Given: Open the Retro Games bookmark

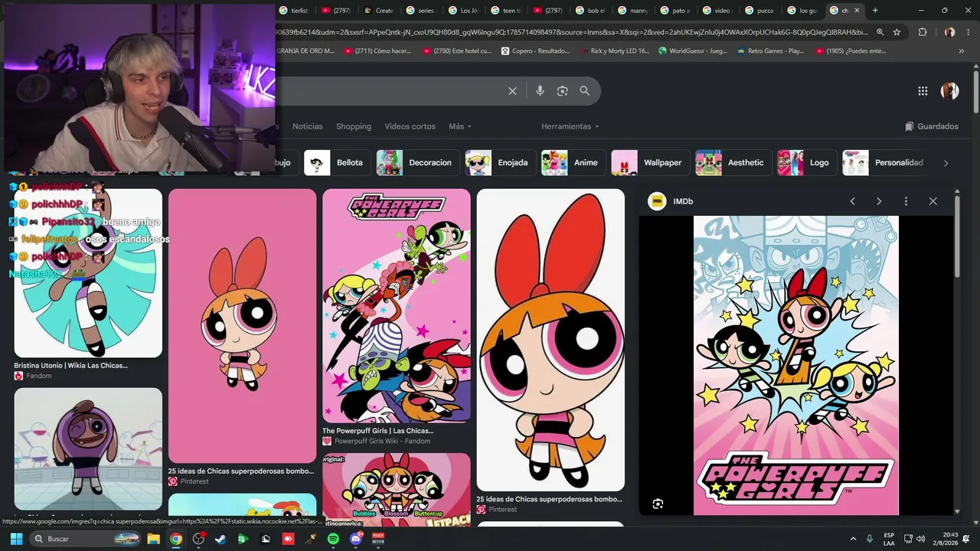Looking at the screenshot, I should click(770, 51).
